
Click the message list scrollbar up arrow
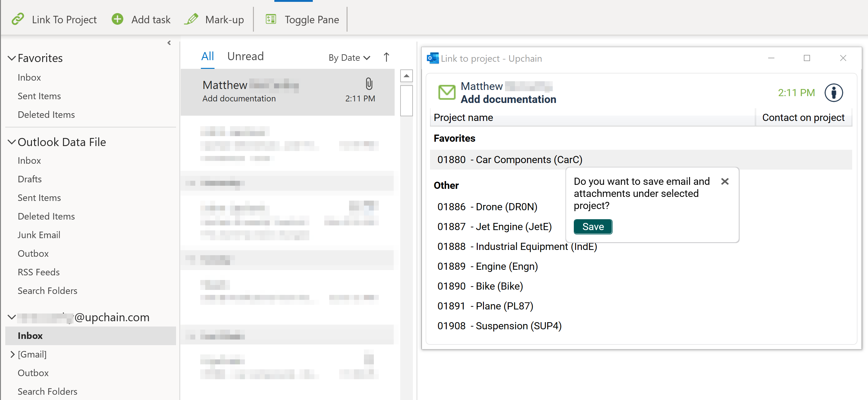[406, 76]
